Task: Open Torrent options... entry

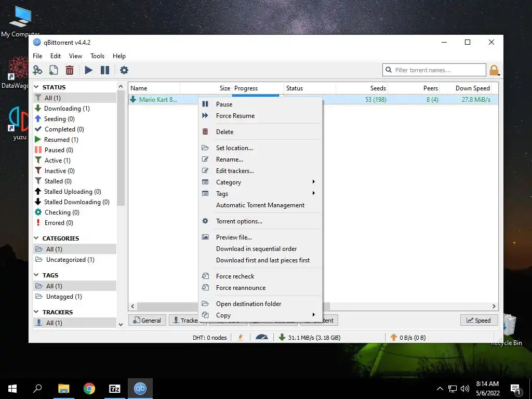Action: point(260,221)
